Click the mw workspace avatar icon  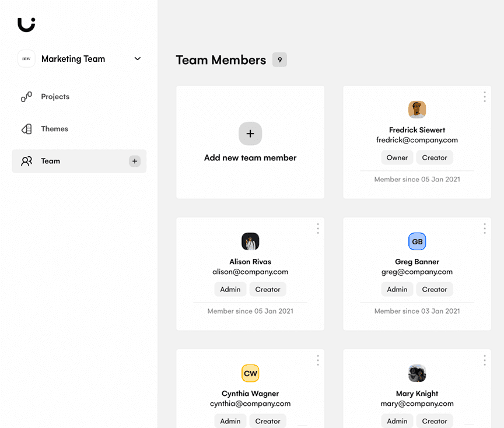coord(26,59)
